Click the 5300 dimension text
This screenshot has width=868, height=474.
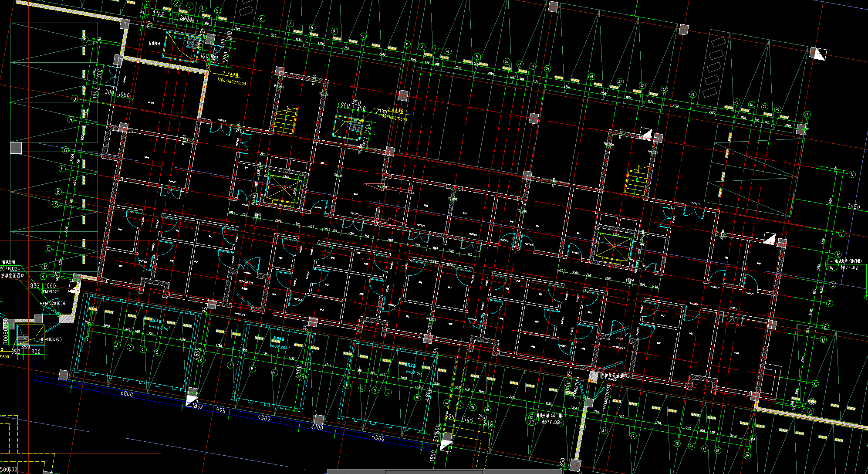point(378,438)
